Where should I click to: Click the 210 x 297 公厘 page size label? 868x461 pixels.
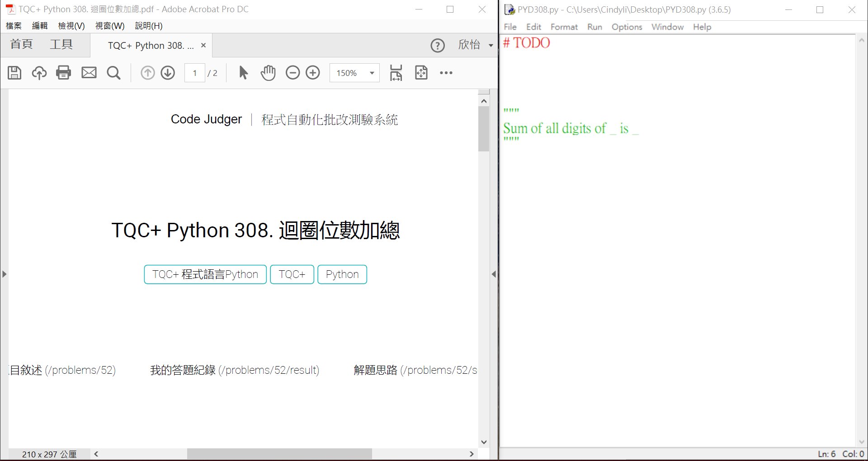point(49,454)
